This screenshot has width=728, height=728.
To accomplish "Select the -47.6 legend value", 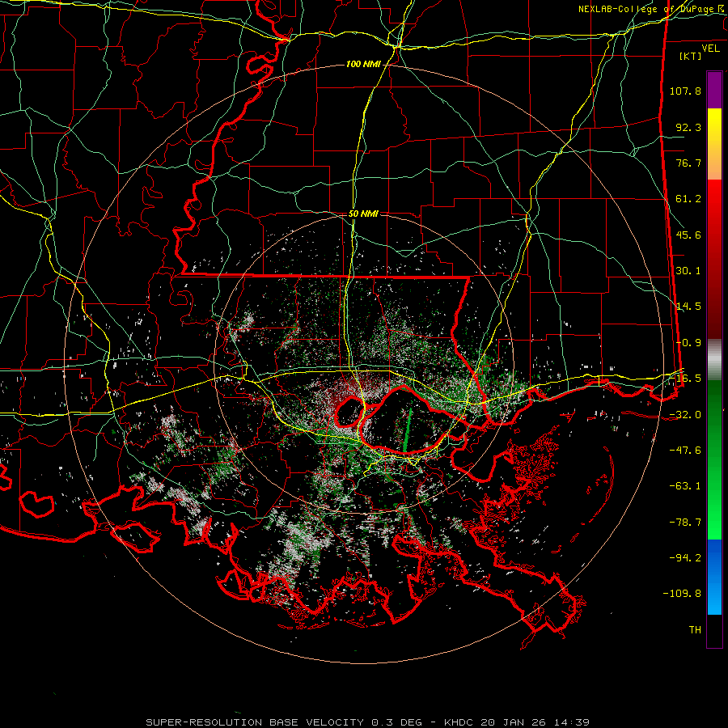I will tap(685, 451).
